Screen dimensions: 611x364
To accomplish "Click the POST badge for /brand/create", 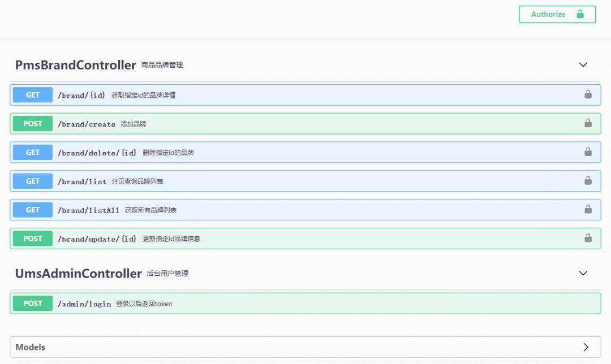I will pyautogui.click(x=33, y=124).
